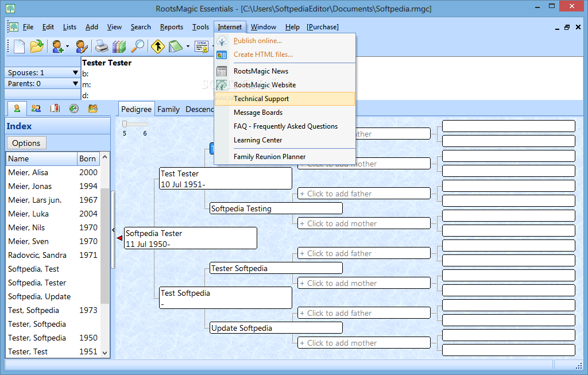Choose Family Reunion Planner menu entry
Screen dimensions: 588x375
pyautogui.click(x=285, y=157)
